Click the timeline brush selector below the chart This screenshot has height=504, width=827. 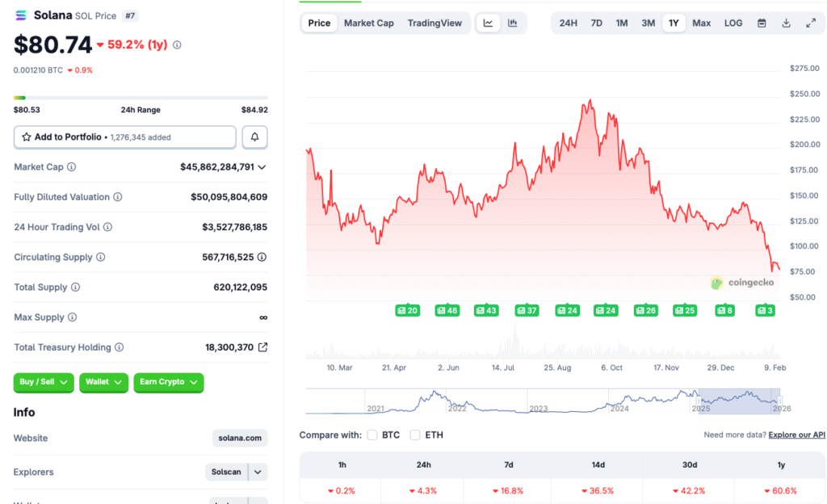point(739,398)
